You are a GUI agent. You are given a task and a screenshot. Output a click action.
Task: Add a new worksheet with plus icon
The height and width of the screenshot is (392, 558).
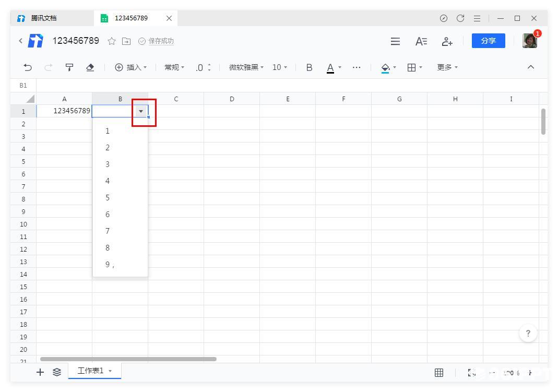(40, 372)
